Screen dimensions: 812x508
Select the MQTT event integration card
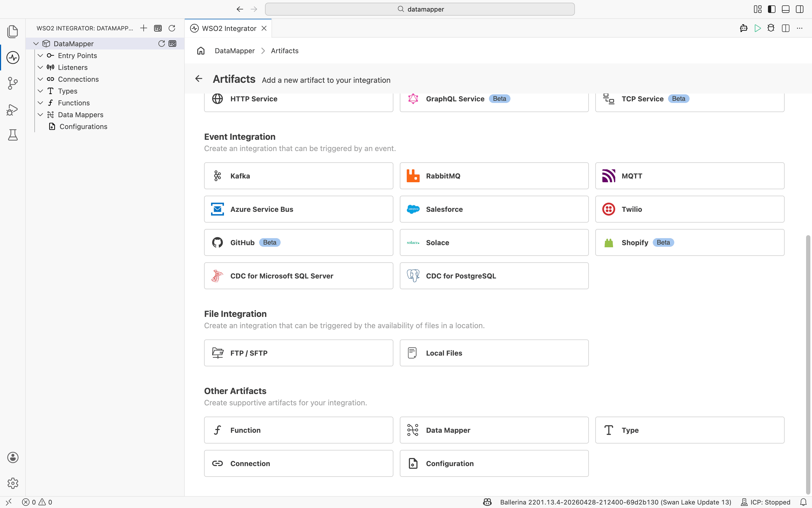[x=690, y=176]
